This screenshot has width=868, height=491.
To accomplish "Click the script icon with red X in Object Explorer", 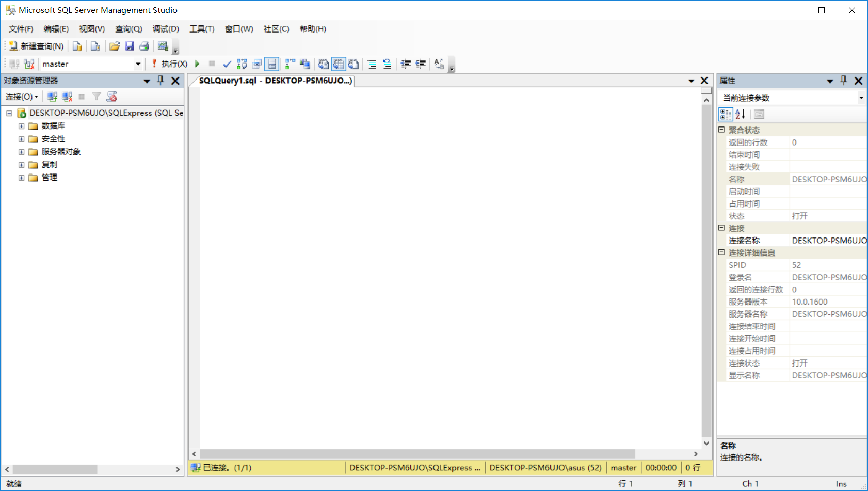I will 111,97.
